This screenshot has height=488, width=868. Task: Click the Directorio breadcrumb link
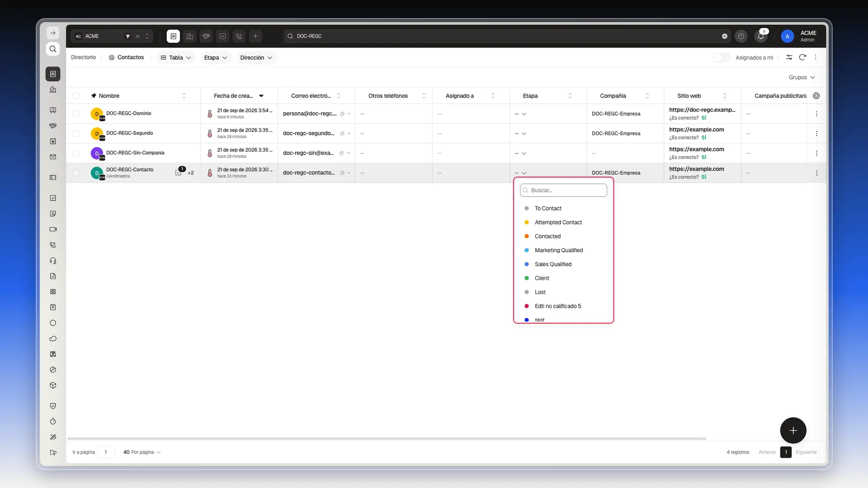[83, 57]
